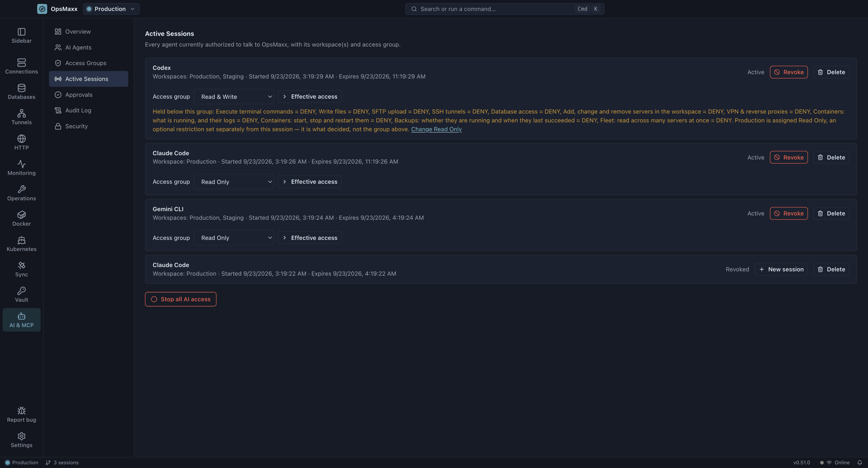Click the Codex session title

(162, 68)
